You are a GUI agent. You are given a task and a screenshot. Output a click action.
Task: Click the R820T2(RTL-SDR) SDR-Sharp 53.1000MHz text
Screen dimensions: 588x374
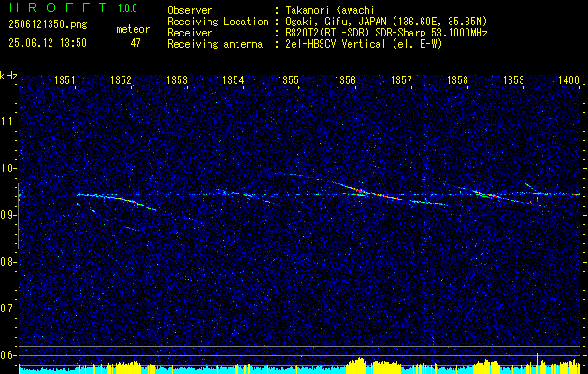(386, 33)
